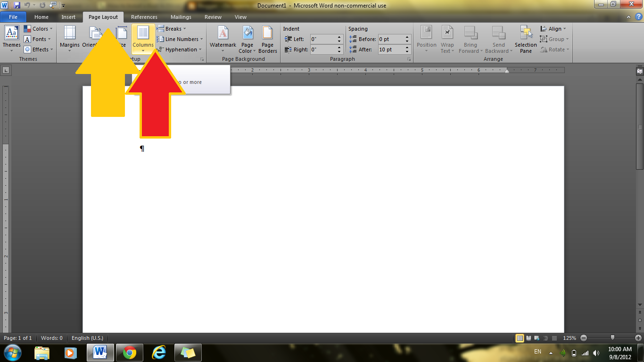Viewport: 644px width, 362px height.
Task: Launch Windows Media Player from taskbar
Action: pyautogui.click(x=71, y=352)
